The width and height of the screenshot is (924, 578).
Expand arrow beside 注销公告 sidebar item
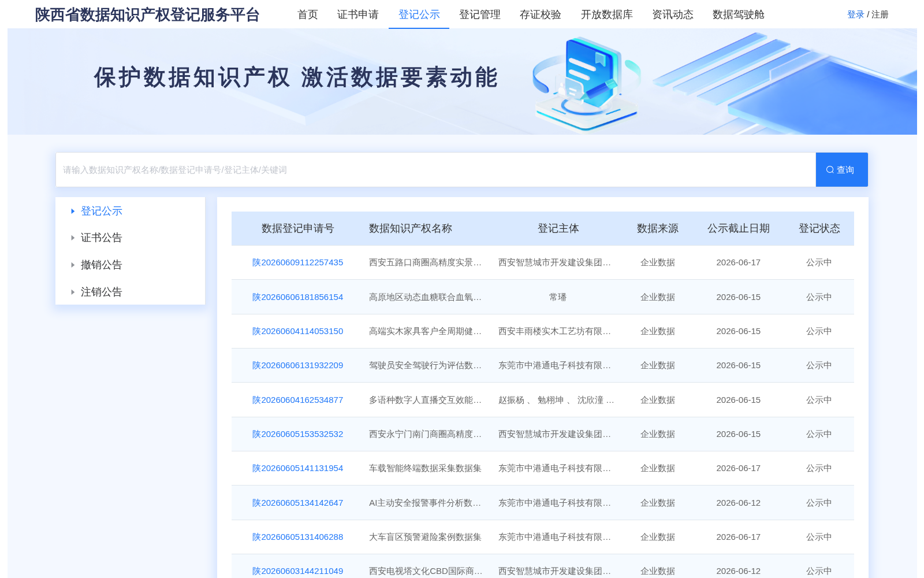click(73, 292)
